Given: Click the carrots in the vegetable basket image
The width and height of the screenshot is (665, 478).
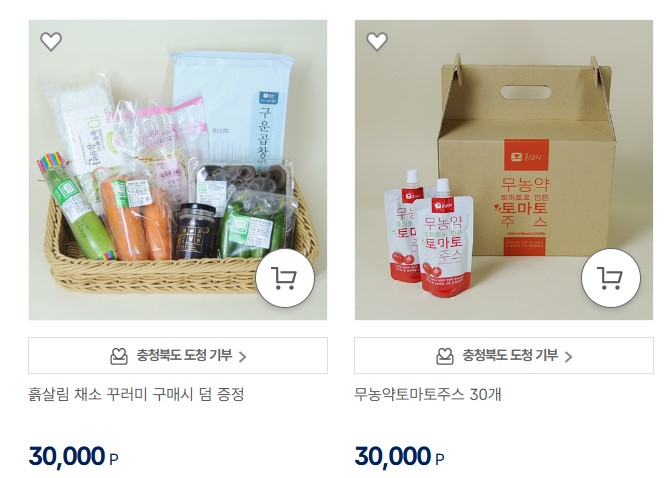Looking at the screenshot, I should click(136, 218).
